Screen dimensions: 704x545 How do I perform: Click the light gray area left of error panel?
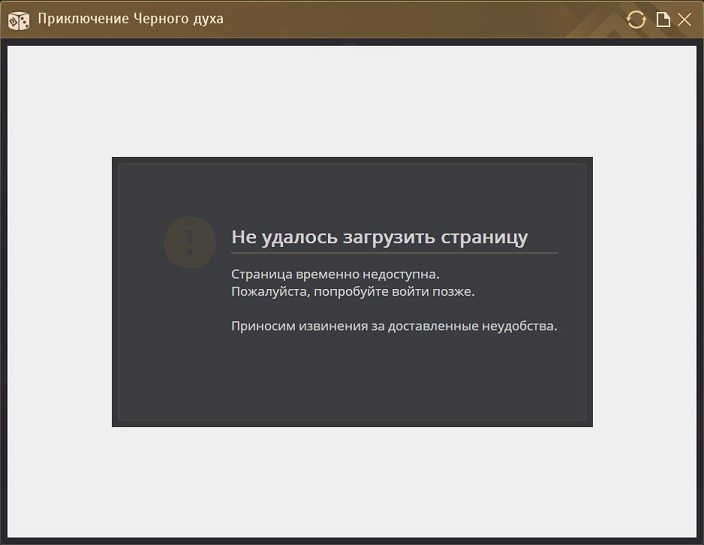pyautogui.click(x=60, y=290)
